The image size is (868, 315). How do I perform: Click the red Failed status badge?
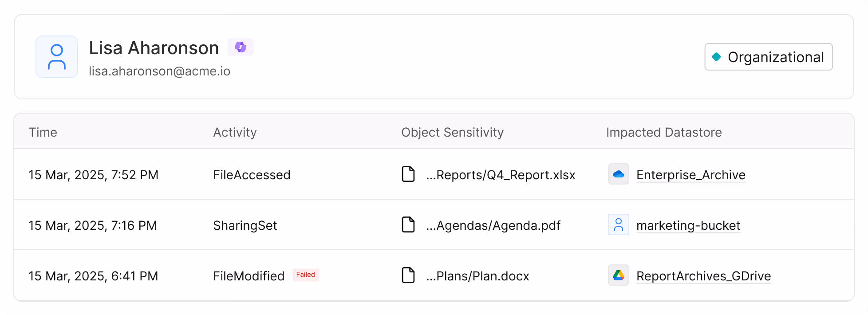(x=306, y=275)
